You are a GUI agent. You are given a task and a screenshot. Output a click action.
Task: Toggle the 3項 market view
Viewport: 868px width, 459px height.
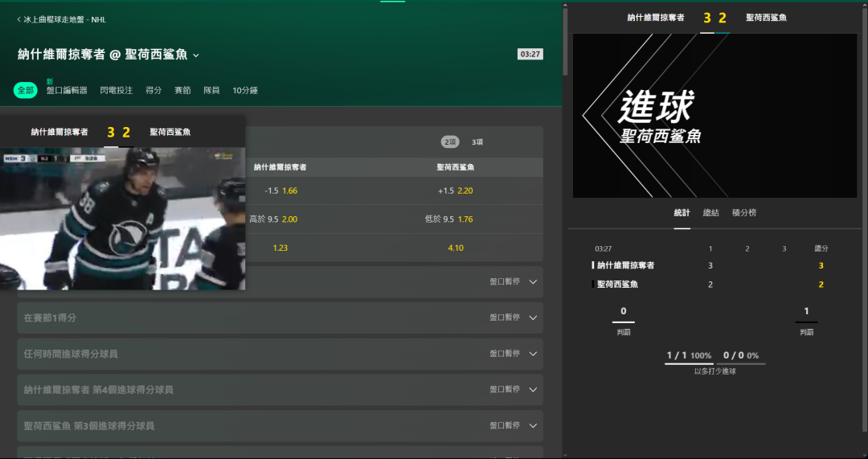(x=477, y=142)
